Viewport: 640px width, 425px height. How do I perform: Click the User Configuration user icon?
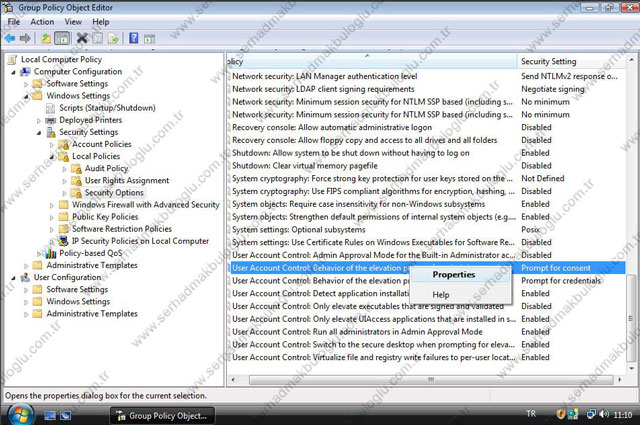(x=25, y=278)
